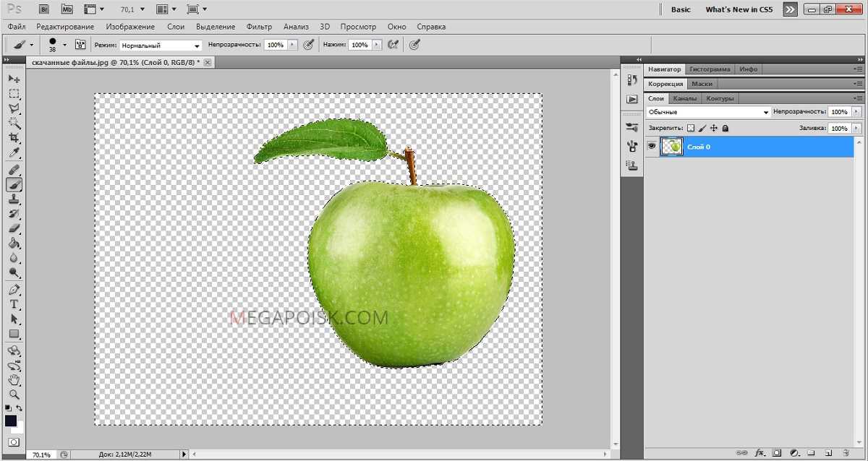Toggle the lock all padlock icon
Screen dimensions: 868x461
(726, 128)
